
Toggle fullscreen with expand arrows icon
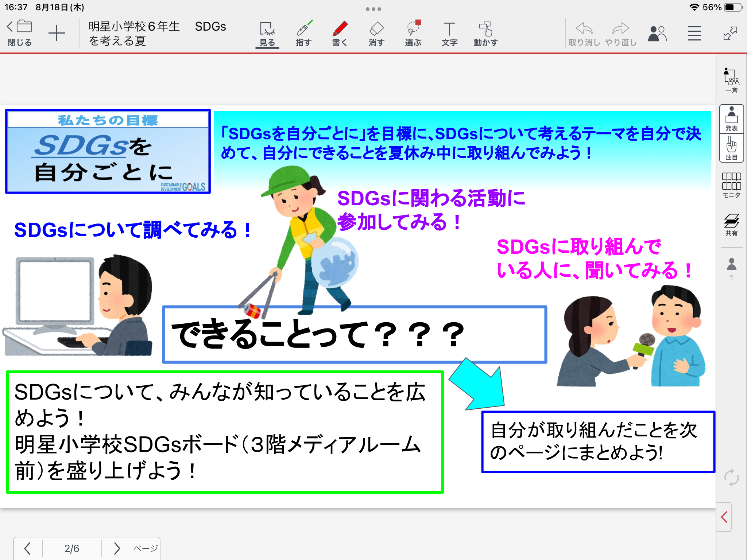coord(730,34)
